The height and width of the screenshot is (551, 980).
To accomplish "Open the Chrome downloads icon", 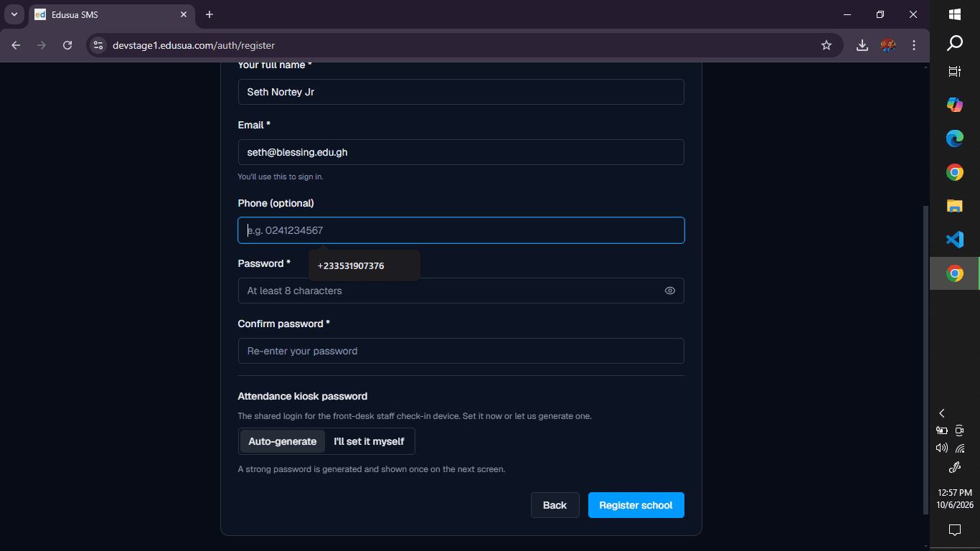I will [x=862, y=45].
